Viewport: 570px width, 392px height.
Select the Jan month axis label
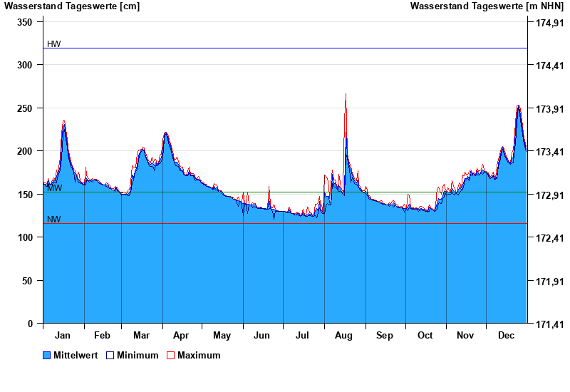click(x=63, y=335)
